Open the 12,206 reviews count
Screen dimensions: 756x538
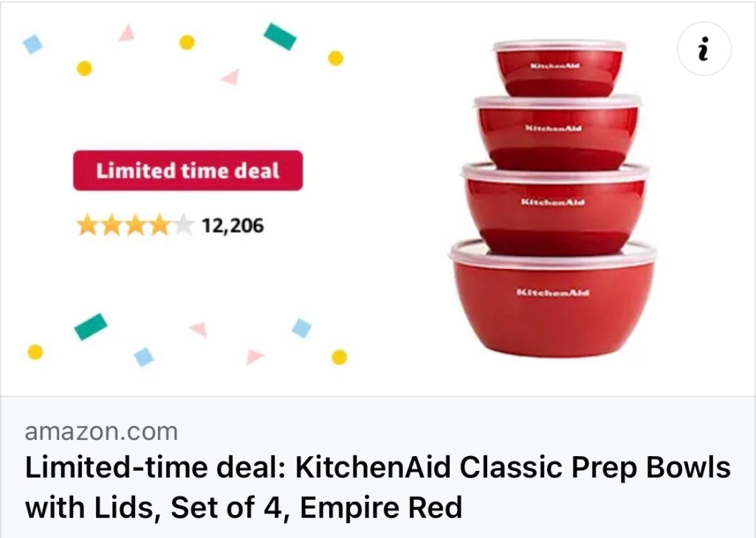click(233, 226)
